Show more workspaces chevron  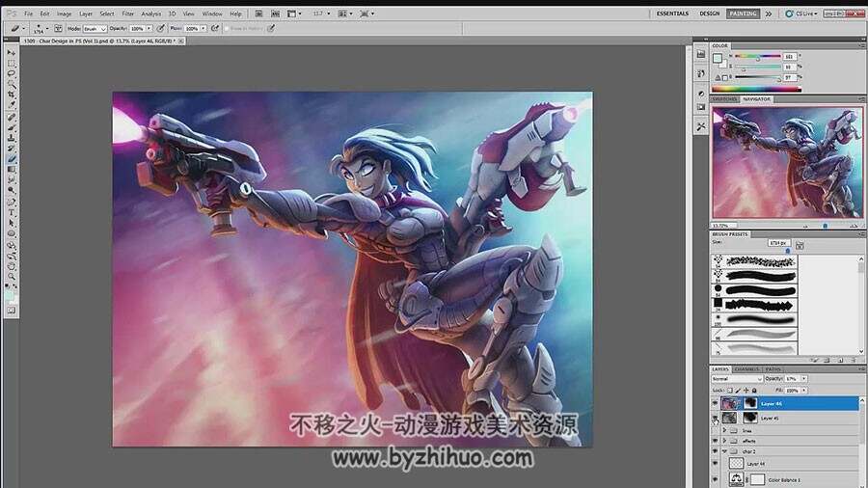point(769,14)
